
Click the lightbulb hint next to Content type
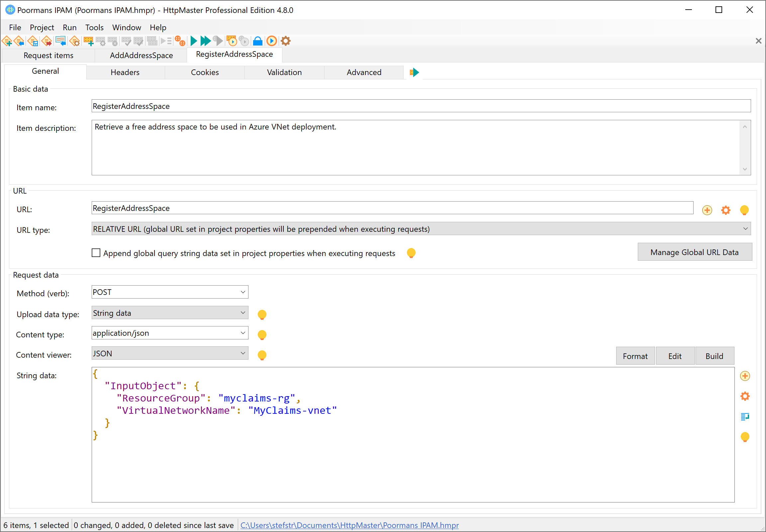262,334
